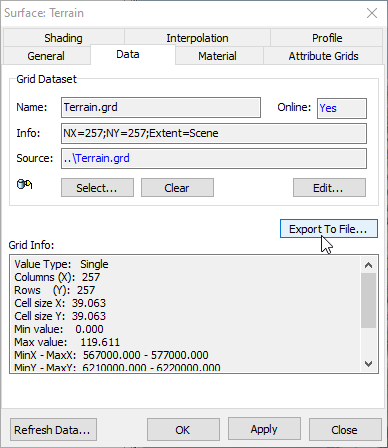Click the Clear button
Image resolution: width=388 pixels, height=448 pixels.
click(x=177, y=188)
